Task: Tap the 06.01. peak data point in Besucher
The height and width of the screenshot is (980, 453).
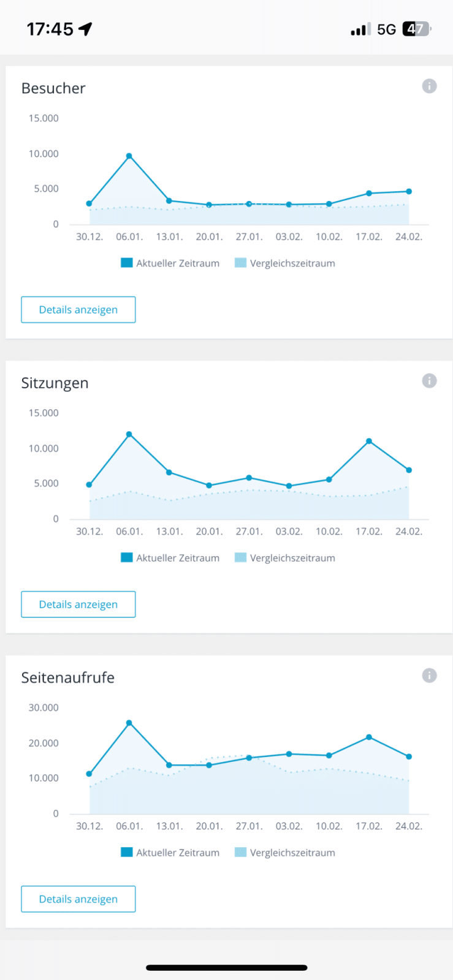Action: 129,156
